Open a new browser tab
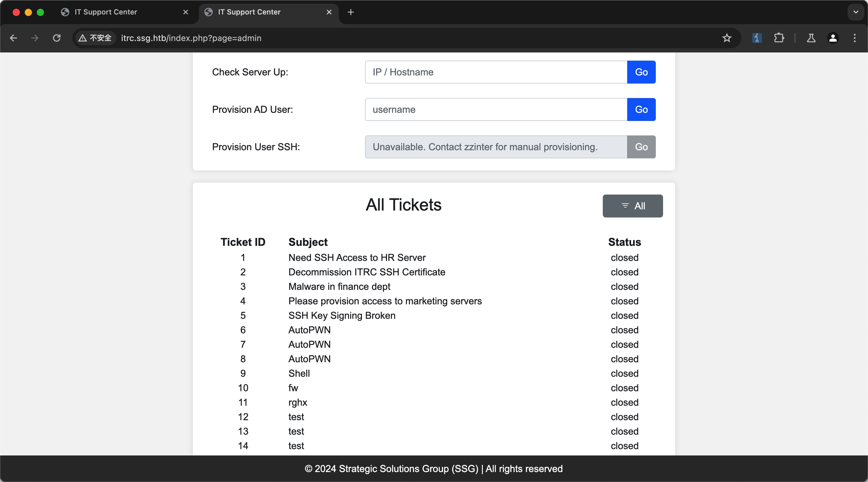The image size is (868, 482). [351, 12]
